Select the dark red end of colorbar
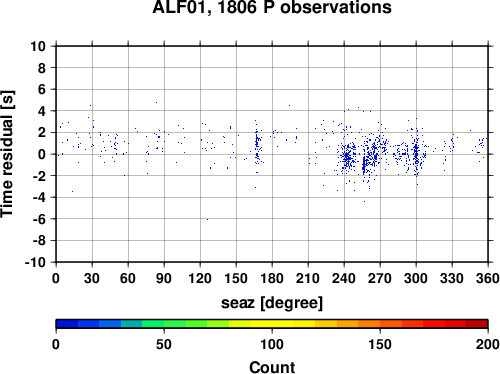Image resolution: width=500 pixels, height=374 pixels. click(x=477, y=324)
